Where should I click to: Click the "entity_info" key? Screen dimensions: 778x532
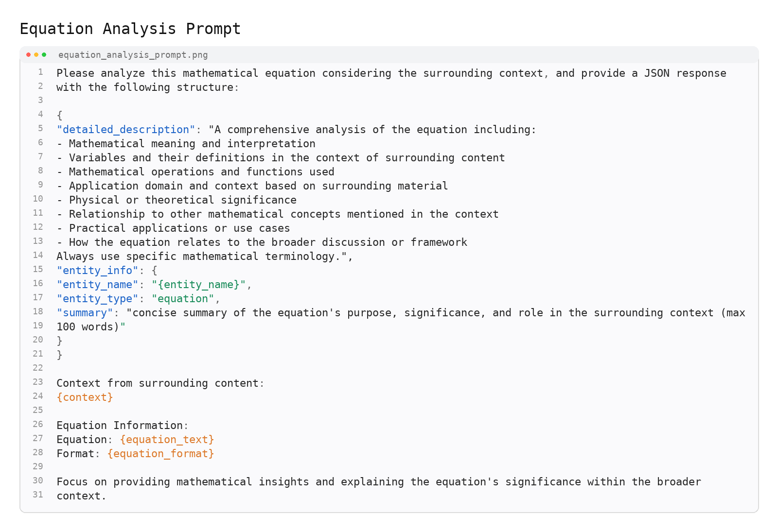click(97, 271)
